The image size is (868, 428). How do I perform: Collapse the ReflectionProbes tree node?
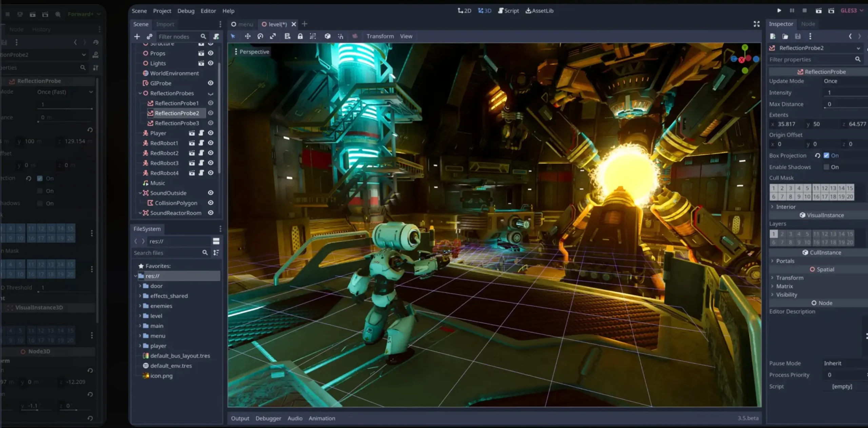tap(140, 93)
